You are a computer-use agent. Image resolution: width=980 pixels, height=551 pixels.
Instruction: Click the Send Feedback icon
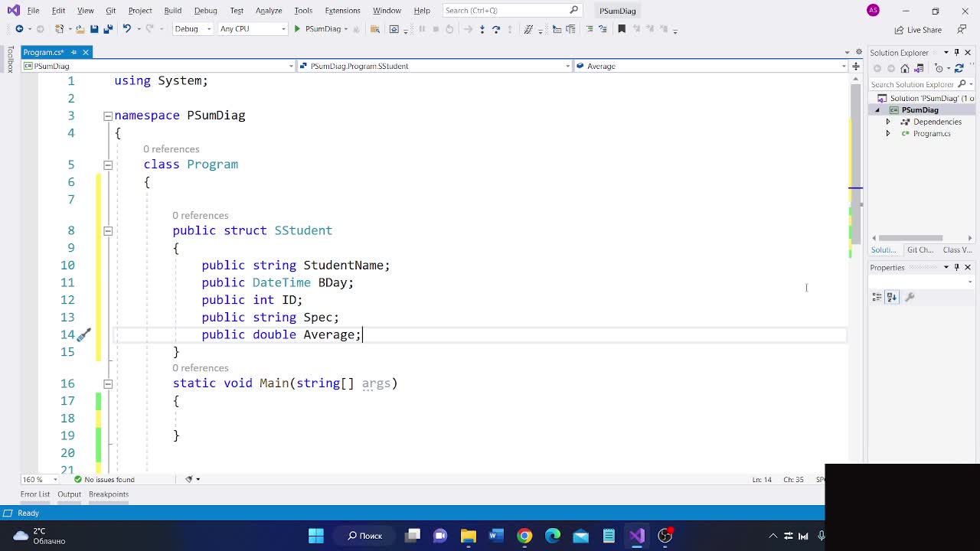961,30
